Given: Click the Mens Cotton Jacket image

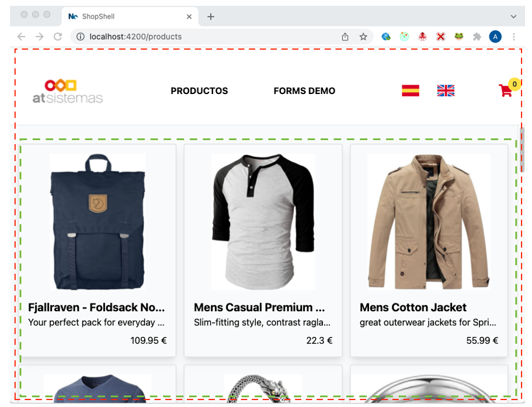Looking at the screenshot, I should [x=429, y=222].
